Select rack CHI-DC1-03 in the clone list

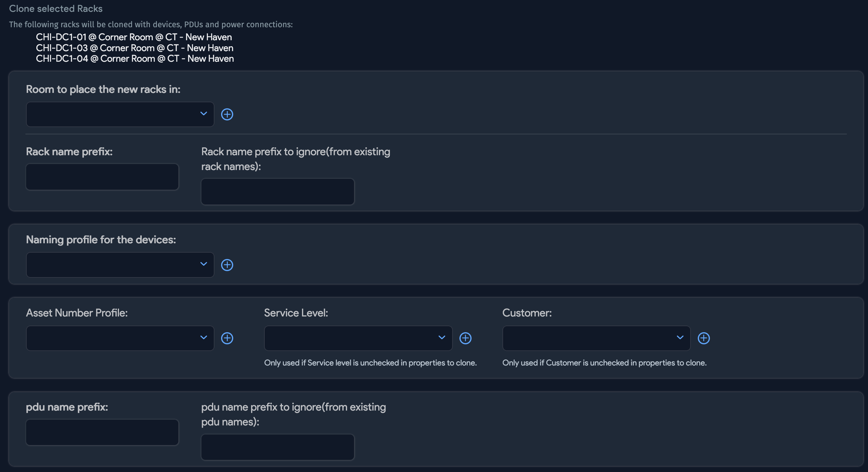pos(134,48)
